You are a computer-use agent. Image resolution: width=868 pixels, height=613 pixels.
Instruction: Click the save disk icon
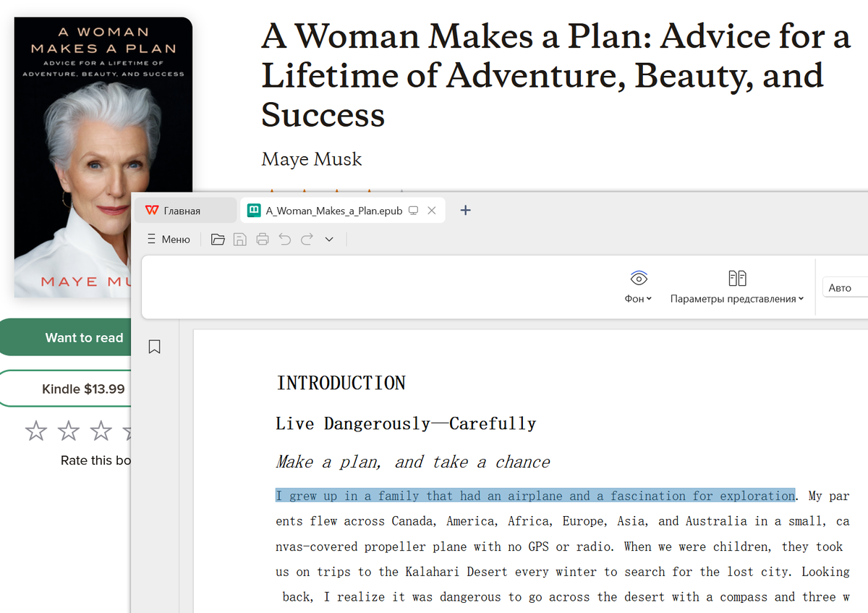[x=240, y=239]
